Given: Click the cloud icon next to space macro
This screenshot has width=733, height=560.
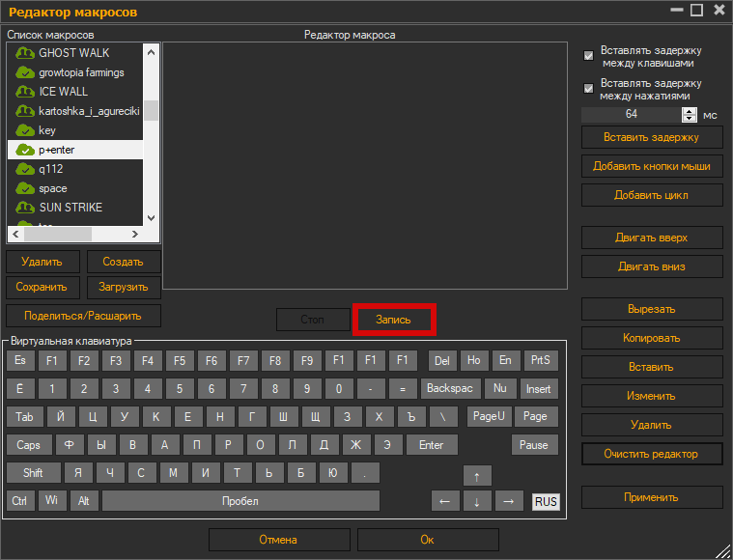Looking at the screenshot, I should pos(25,188).
